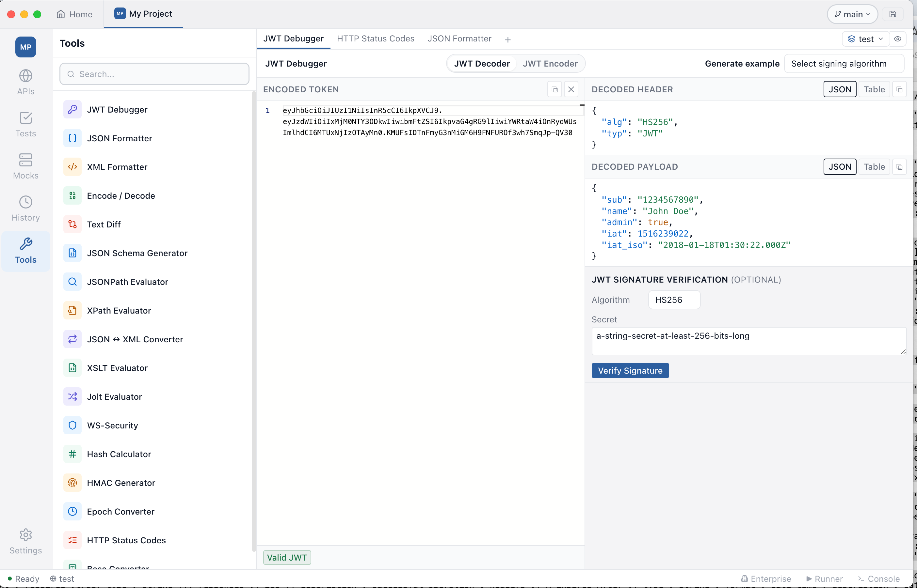
Task: Click the Epoch Converter clock icon
Action: point(72,511)
